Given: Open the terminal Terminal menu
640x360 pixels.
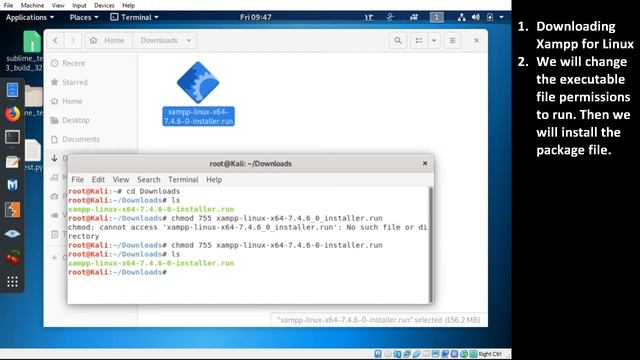Looking at the screenshot, I should pyautogui.click(x=183, y=180).
